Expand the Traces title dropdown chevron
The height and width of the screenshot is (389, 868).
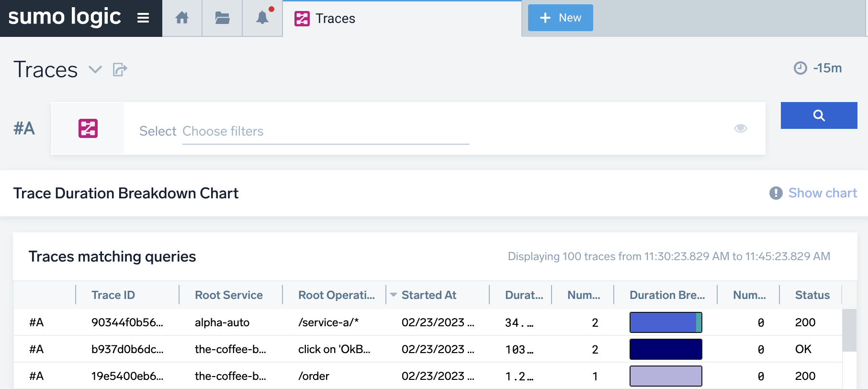95,70
